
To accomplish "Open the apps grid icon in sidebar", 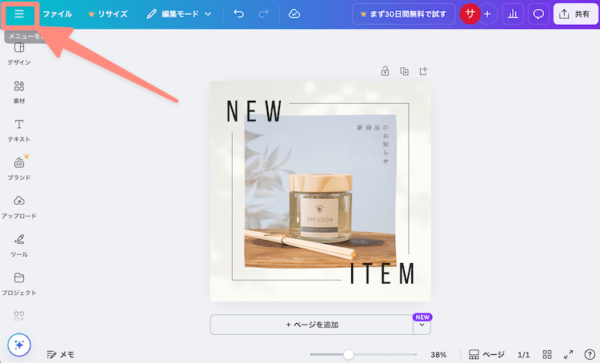I will (x=19, y=316).
